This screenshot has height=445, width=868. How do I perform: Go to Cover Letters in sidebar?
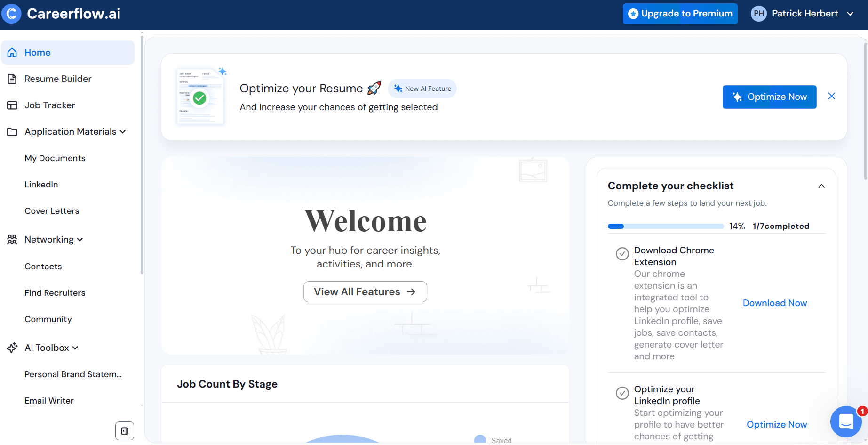[52, 211]
